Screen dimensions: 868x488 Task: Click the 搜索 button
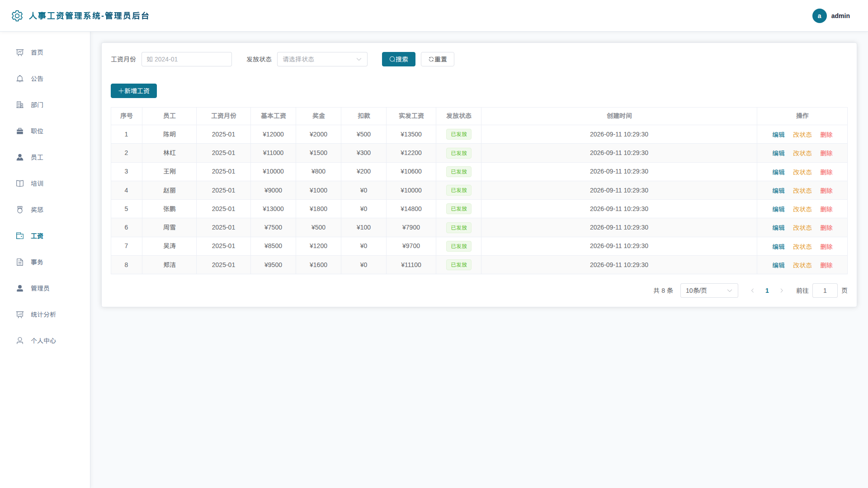tap(399, 59)
